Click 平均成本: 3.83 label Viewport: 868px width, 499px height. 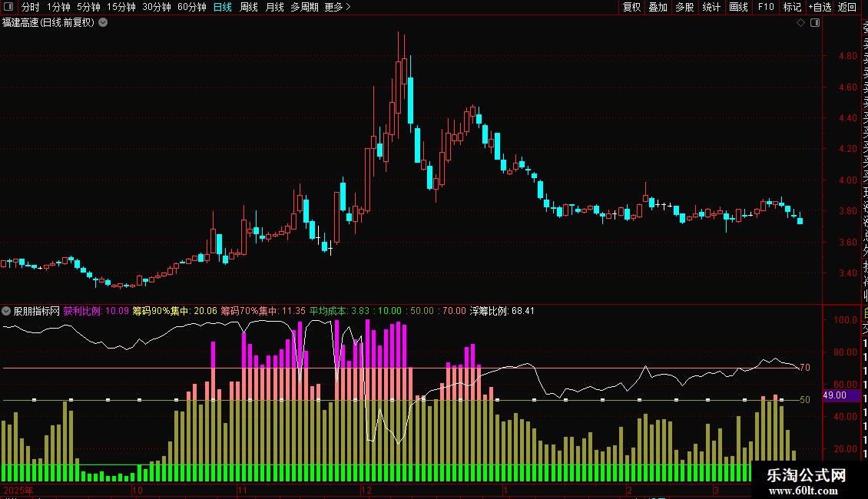(x=339, y=311)
